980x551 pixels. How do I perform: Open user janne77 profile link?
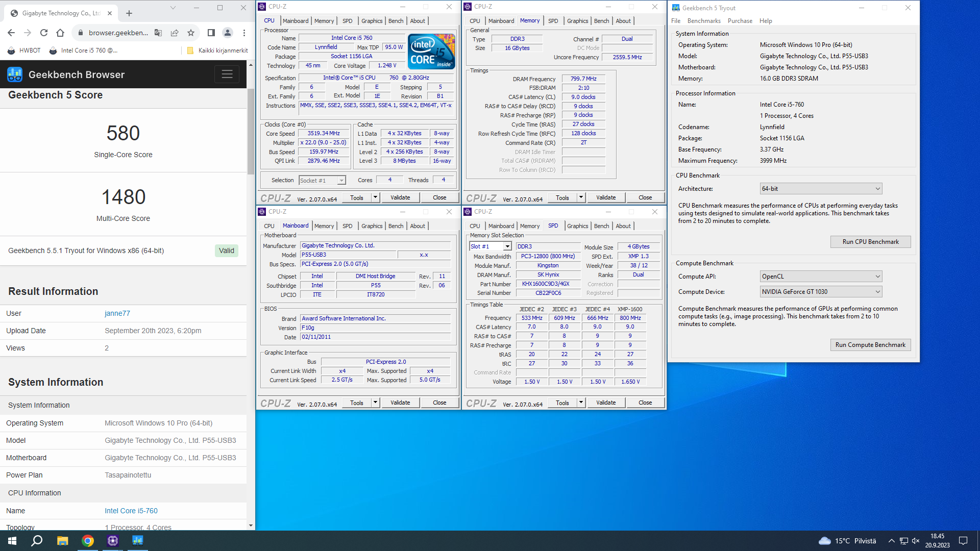click(x=117, y=313)
